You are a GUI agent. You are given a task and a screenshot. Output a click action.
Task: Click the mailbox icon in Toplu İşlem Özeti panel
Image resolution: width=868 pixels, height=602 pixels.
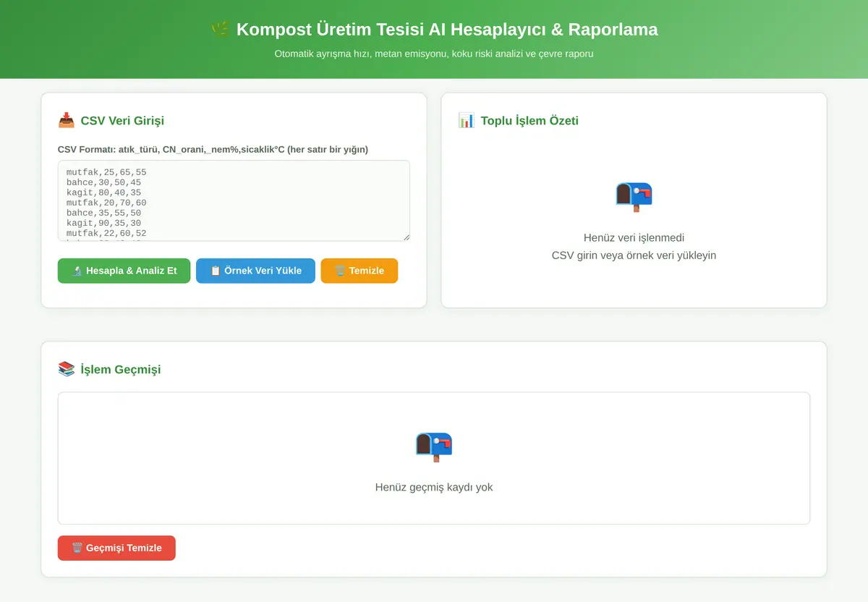coord(634,196)
